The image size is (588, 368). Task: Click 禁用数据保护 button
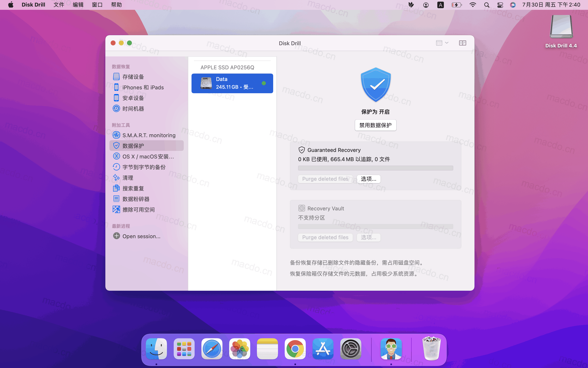coord(375,125)
